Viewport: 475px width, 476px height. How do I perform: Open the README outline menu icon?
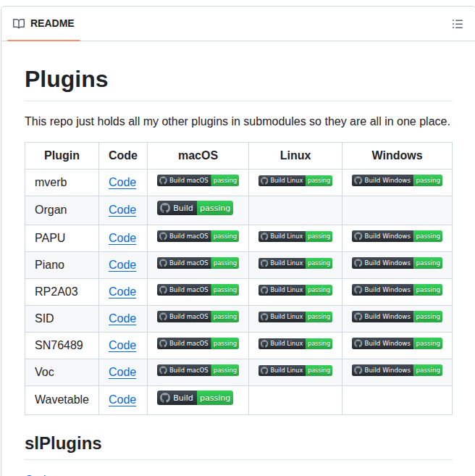(458, 24)
